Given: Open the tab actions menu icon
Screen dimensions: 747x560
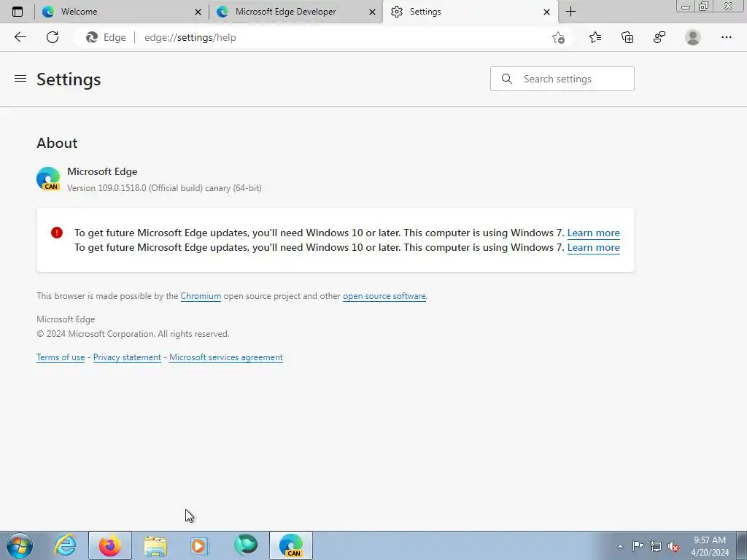Looking at the screenshot, I should [x=18, y=12].
